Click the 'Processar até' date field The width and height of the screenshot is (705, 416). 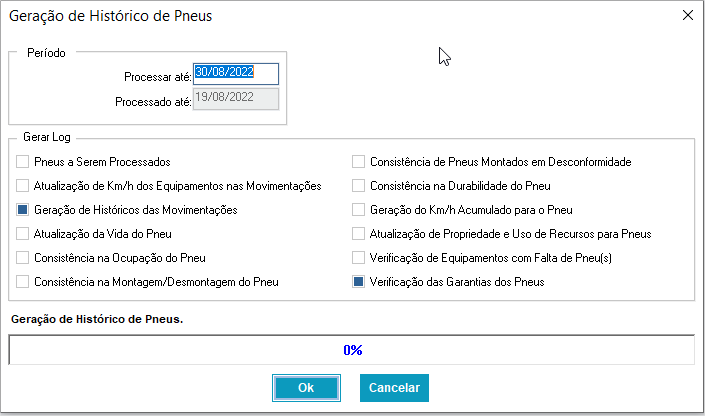pyautogui.click(x=236, y=73)
